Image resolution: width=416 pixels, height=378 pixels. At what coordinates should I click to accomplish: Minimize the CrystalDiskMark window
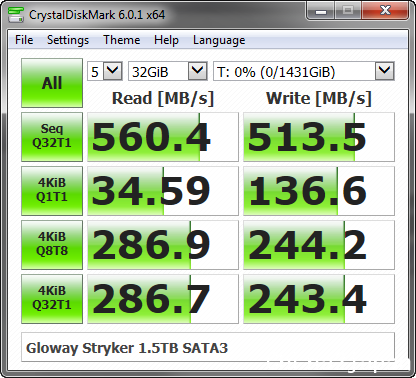(321, 11)
